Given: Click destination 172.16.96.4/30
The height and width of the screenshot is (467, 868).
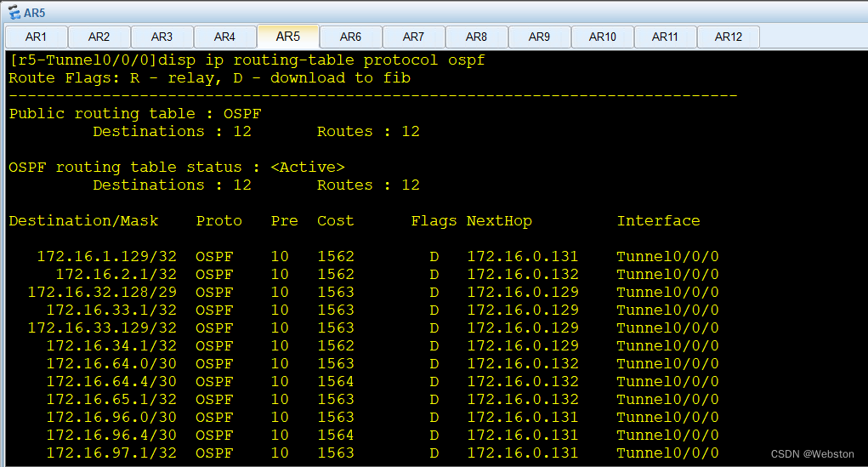Looking at the screenshot, I should [111, 435].
